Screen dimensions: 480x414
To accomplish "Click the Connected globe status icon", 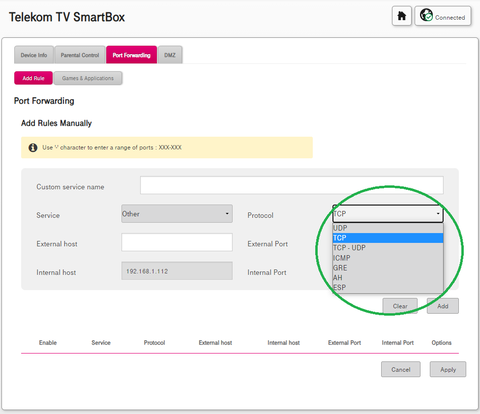I will pos(426,15).
